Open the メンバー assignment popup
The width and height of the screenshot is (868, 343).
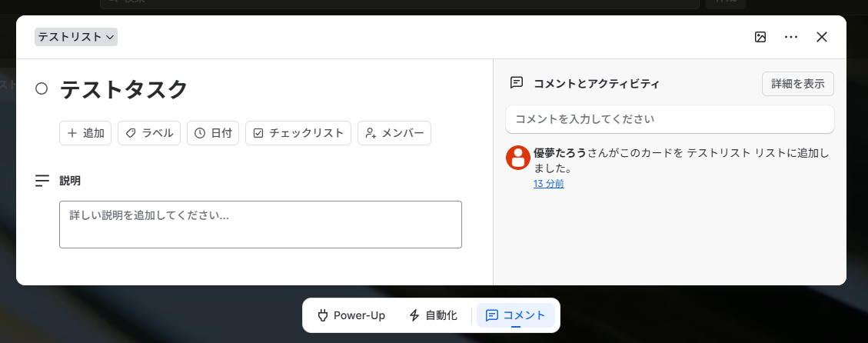[394, 133]
